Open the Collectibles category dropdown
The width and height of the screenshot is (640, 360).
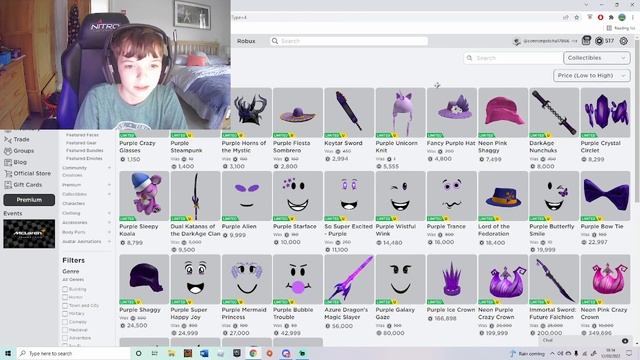pyautogui.click(x=597, y=58)
